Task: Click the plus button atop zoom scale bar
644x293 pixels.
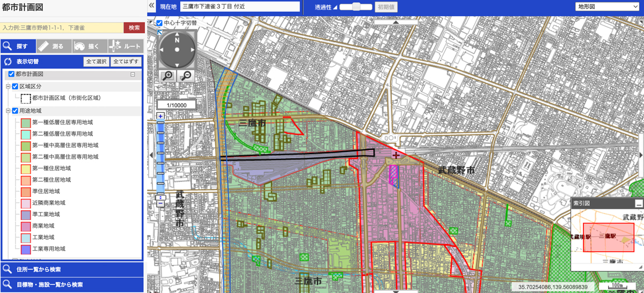Action: (160, 116)
